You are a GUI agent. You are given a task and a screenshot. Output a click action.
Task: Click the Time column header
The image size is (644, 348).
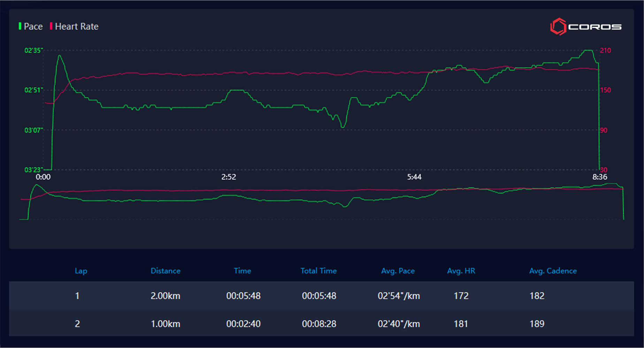pyautogui.click(x=242, y=271)
